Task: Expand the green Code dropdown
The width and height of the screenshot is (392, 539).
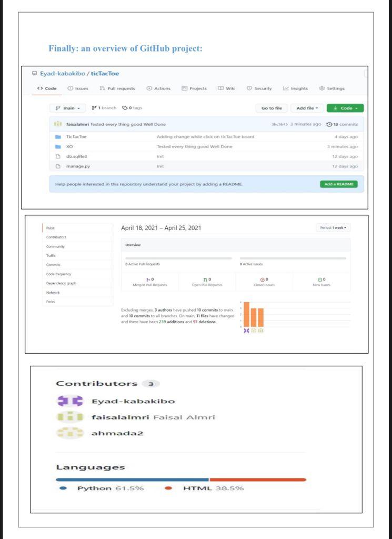Action: point(345,108)
